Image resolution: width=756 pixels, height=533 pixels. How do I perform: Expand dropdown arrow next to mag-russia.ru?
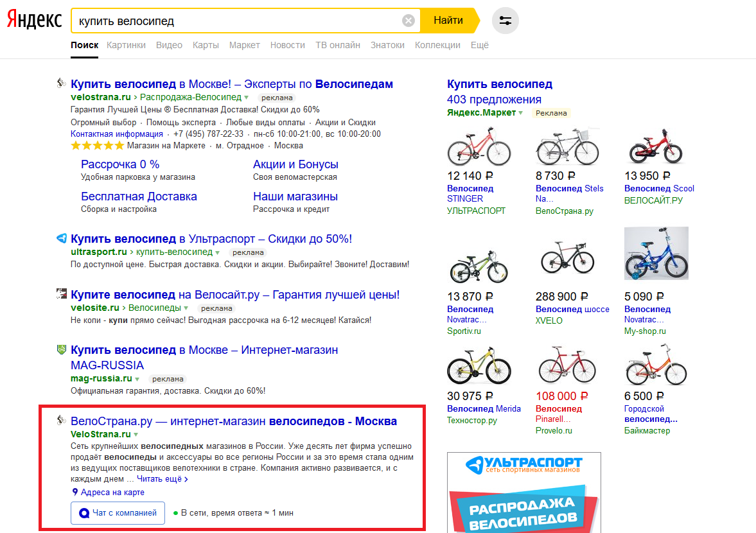pyautogui.click(x=137, y=379)
